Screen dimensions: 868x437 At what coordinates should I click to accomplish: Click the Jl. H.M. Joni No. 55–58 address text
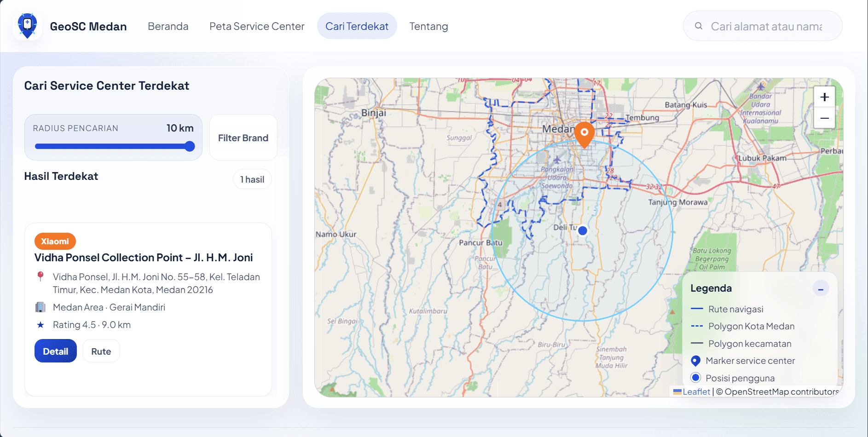156,283
